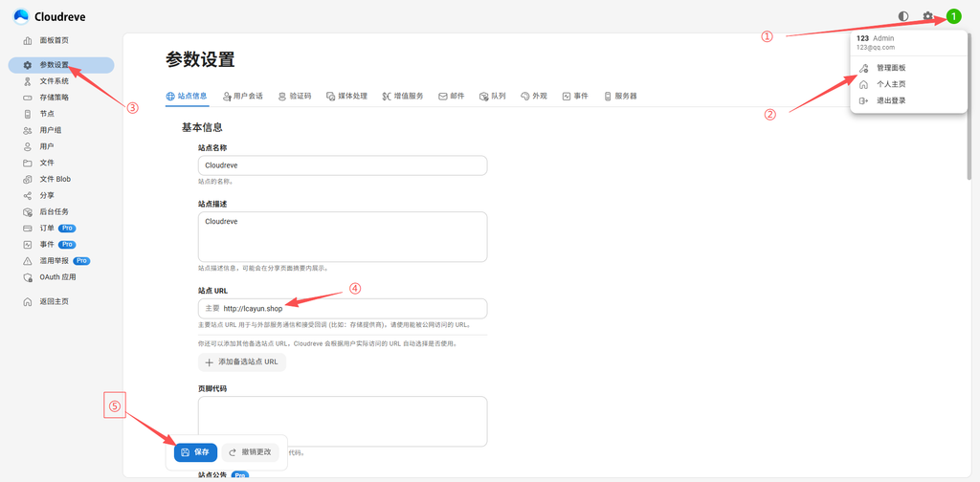Switch to the 用户会话 tab

coord(242,97)
